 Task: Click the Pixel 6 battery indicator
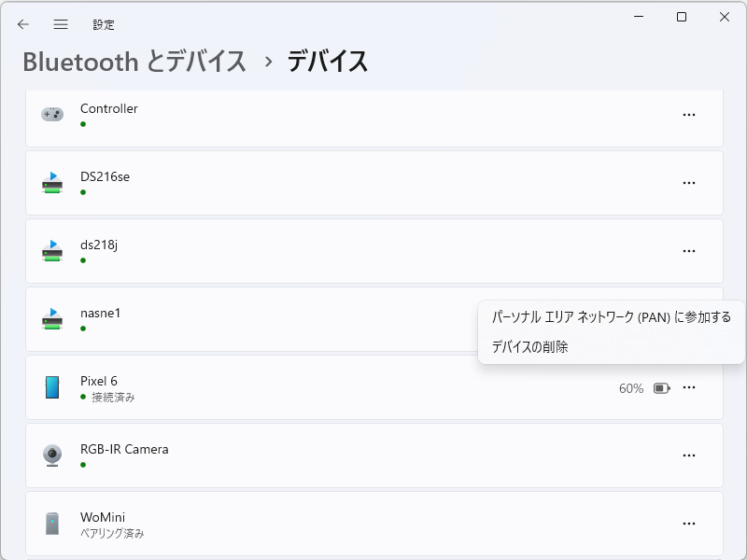click(x=661, y=387)
